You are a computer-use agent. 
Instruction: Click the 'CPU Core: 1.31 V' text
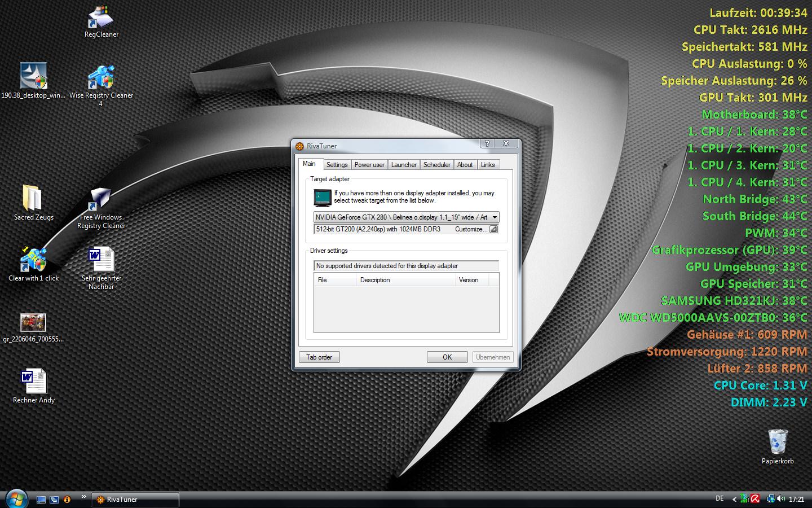click(761, 386)
